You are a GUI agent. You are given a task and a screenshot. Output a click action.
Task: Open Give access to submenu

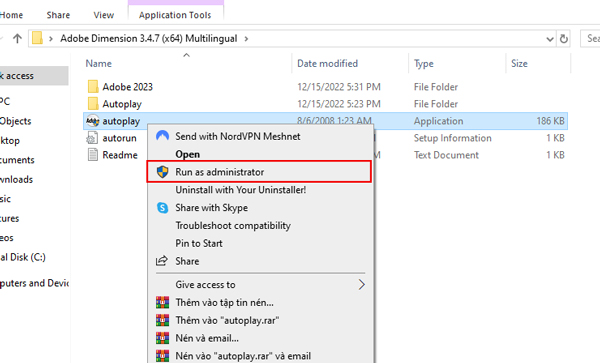point(259,285)
